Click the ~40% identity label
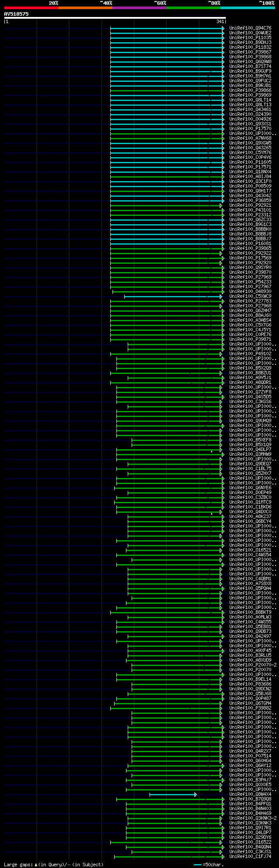This screenshot has height=868, width=279. pyautogui.click(x=106, y=3)
